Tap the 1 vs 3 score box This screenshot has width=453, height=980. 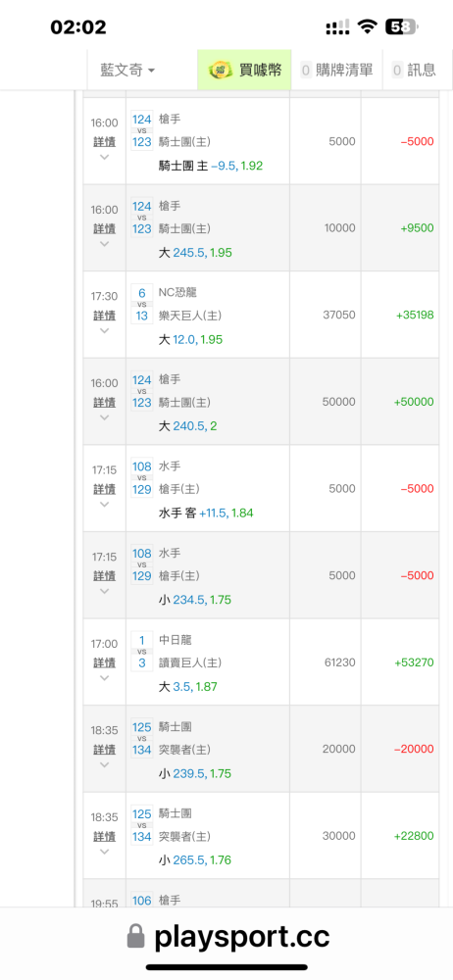pyautogui.click(x=142, y=652)
